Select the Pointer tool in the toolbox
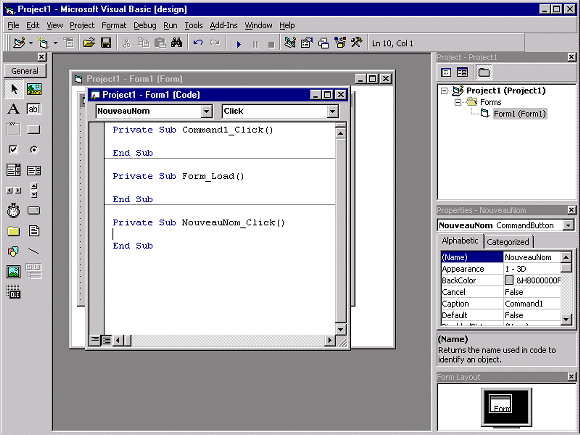Viewport: 580px width, 435px height. tap(14, 89)
